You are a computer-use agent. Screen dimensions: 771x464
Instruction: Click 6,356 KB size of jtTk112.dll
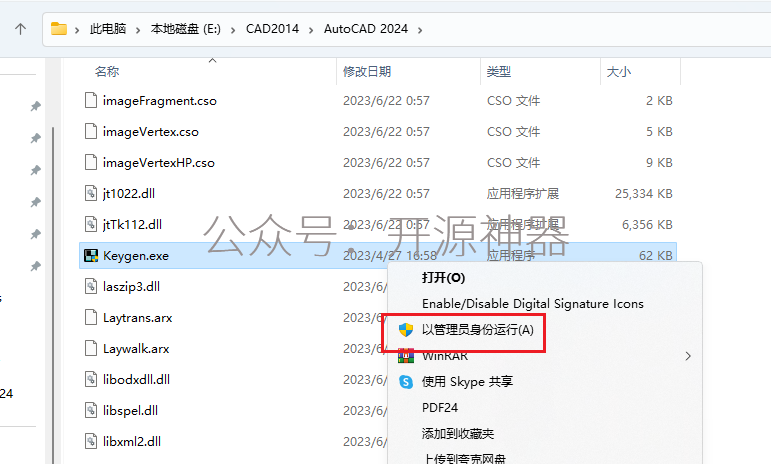point(647,225)
